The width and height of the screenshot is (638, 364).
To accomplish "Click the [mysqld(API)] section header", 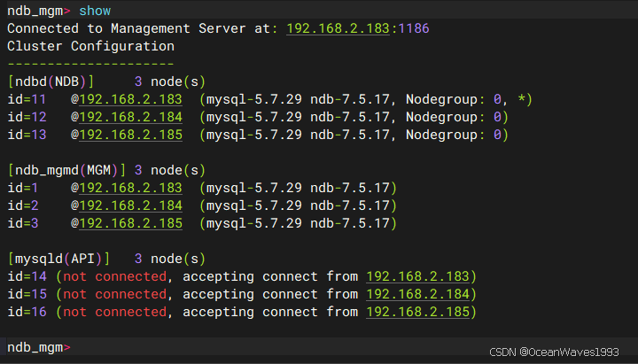I will coord(58,259).
